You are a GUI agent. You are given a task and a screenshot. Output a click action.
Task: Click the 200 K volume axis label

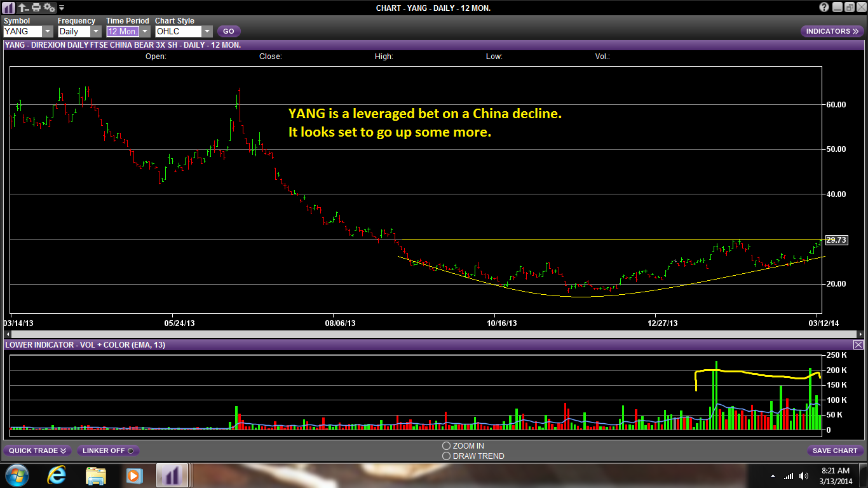836,370
